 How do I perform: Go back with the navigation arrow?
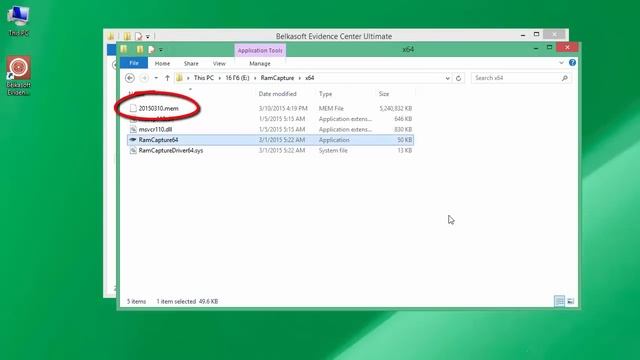[130, 78]
